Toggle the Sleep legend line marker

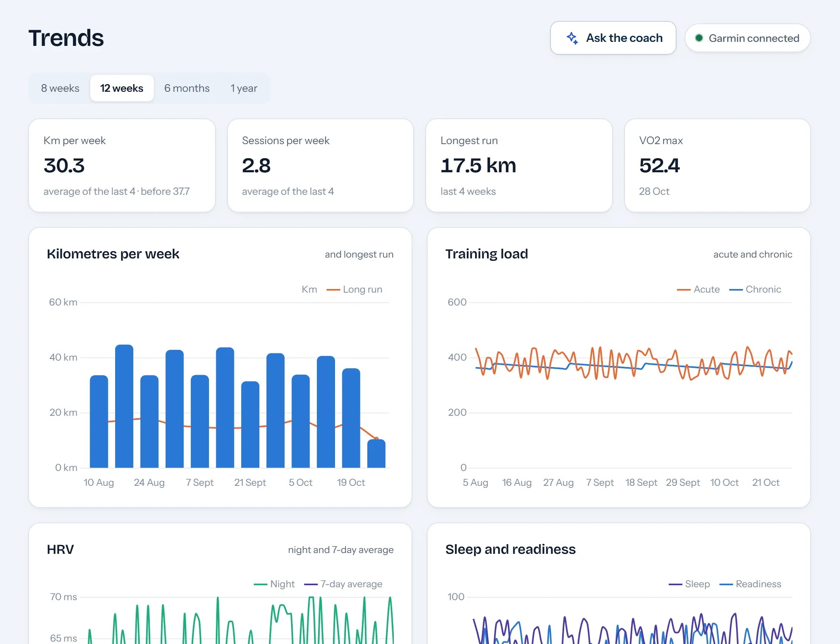click(675, 584)
